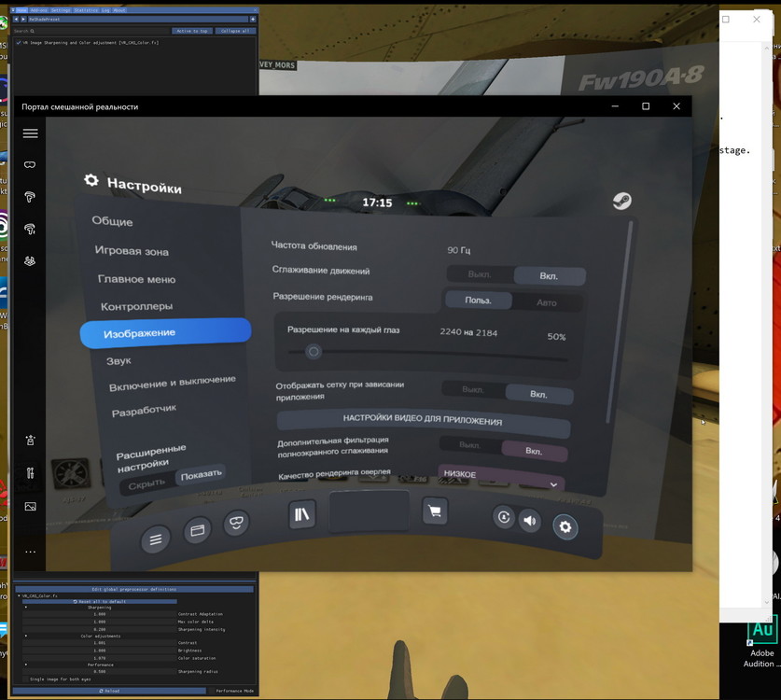Switch to ReShade About tab
The image size is (781, 700).
119,10
